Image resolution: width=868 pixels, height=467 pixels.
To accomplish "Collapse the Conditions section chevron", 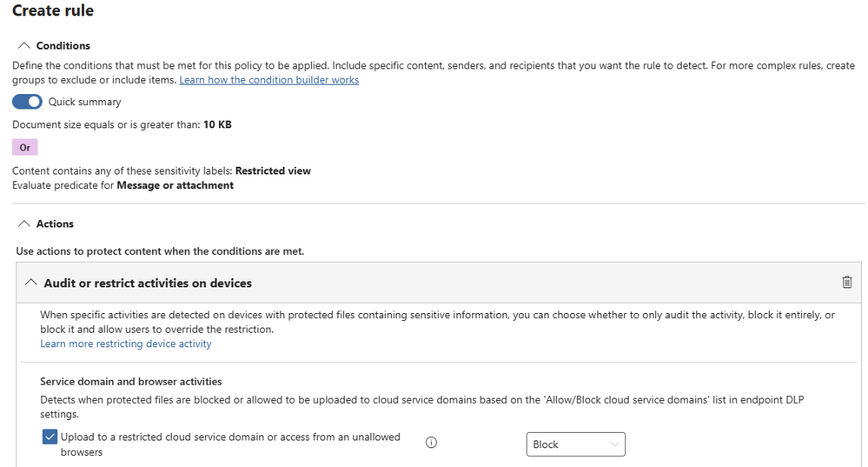I will [23, 46].
